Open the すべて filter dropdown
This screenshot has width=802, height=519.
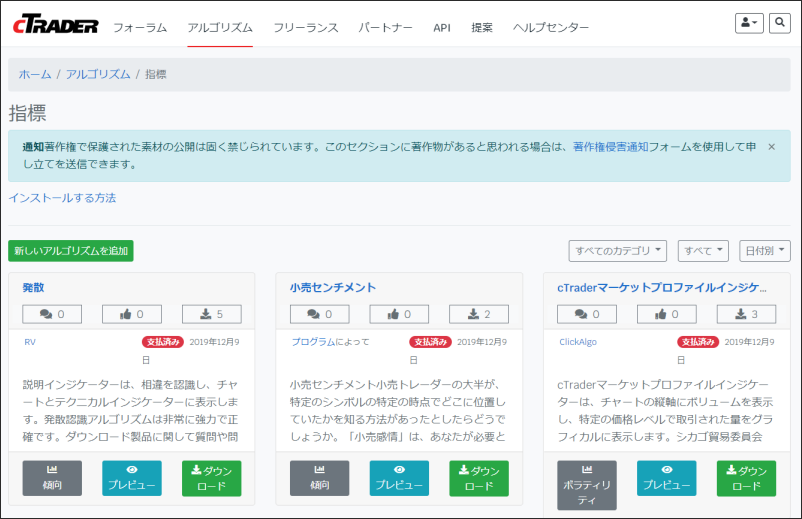703,251
